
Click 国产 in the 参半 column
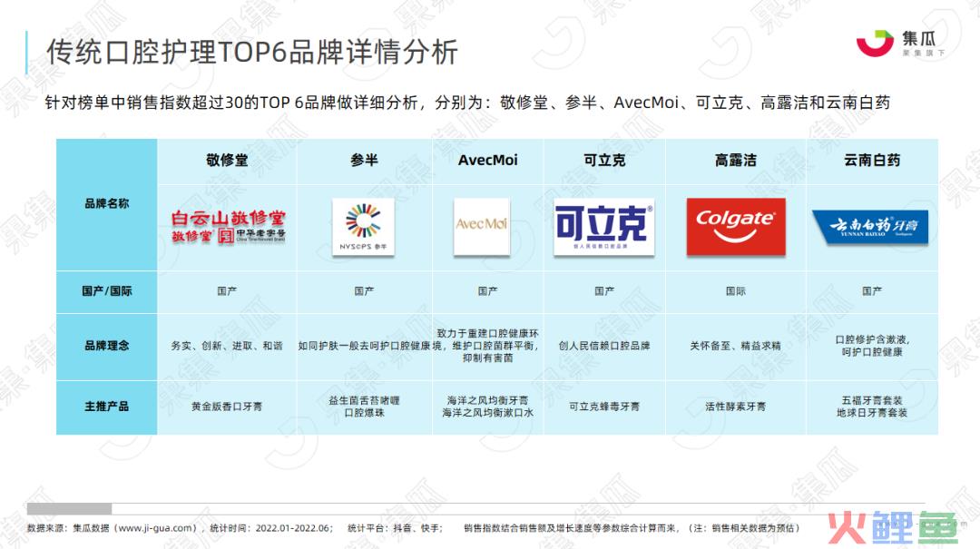364,290
